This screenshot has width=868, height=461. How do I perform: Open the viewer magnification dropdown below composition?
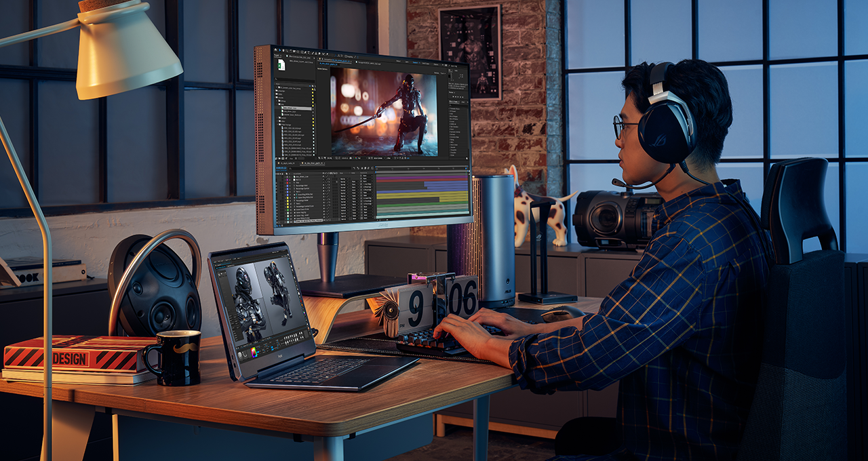(330, 158)
